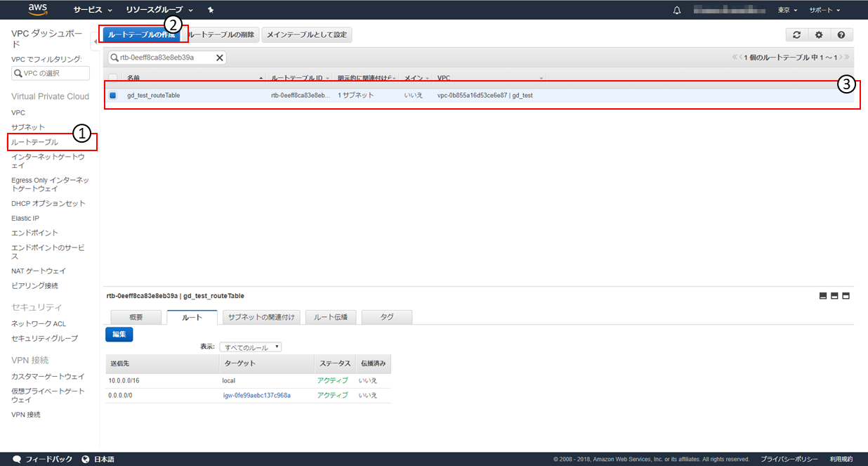This screenshot has width=868, height=466.
Task: Toggle the select-all header checkbox
Action: point(113,77)
